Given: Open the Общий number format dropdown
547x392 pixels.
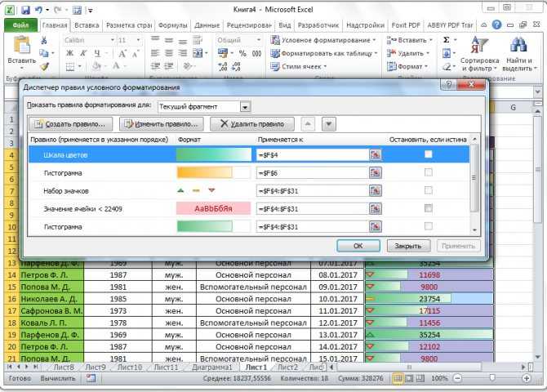Looking at the screenshot, I should (x=259, y=40).
